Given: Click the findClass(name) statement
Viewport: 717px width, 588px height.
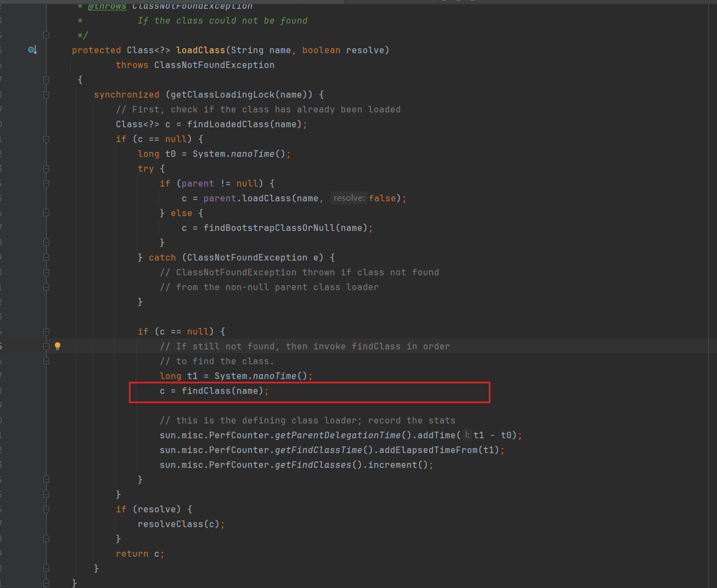Looking at the screenshot, I should pos(214,391).
